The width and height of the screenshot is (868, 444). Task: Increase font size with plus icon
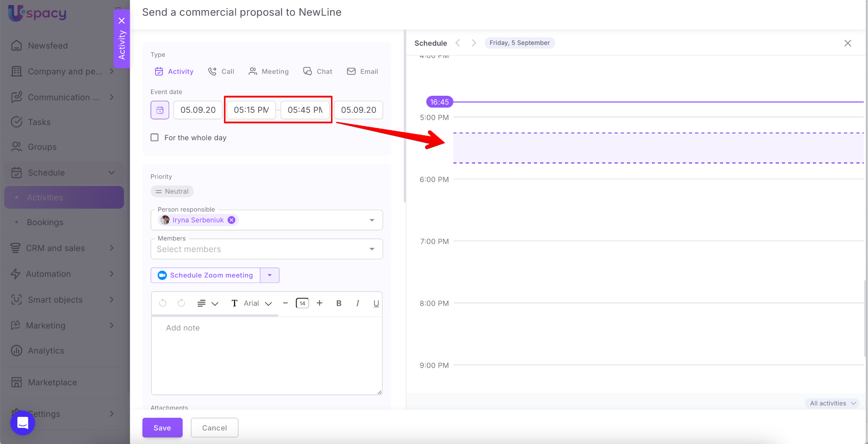pyautogui.click(x=320, y=303)
